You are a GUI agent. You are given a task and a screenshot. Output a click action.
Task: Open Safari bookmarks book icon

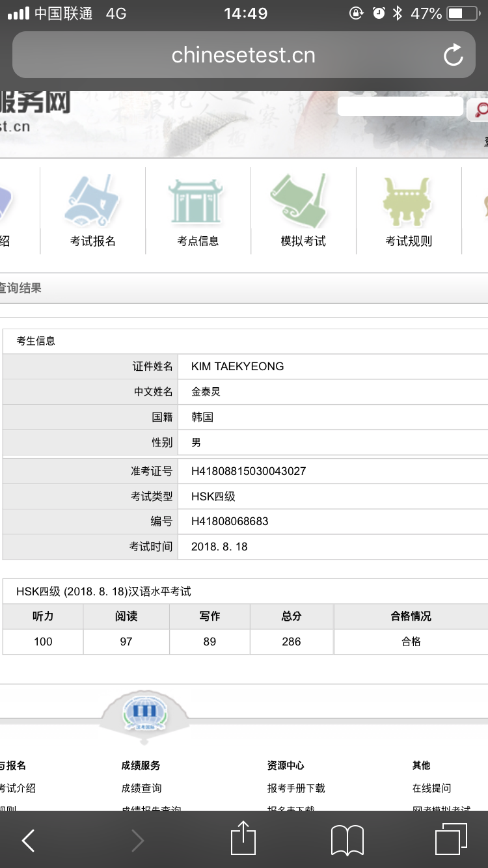pyautogui.click(x=347, y=841)
